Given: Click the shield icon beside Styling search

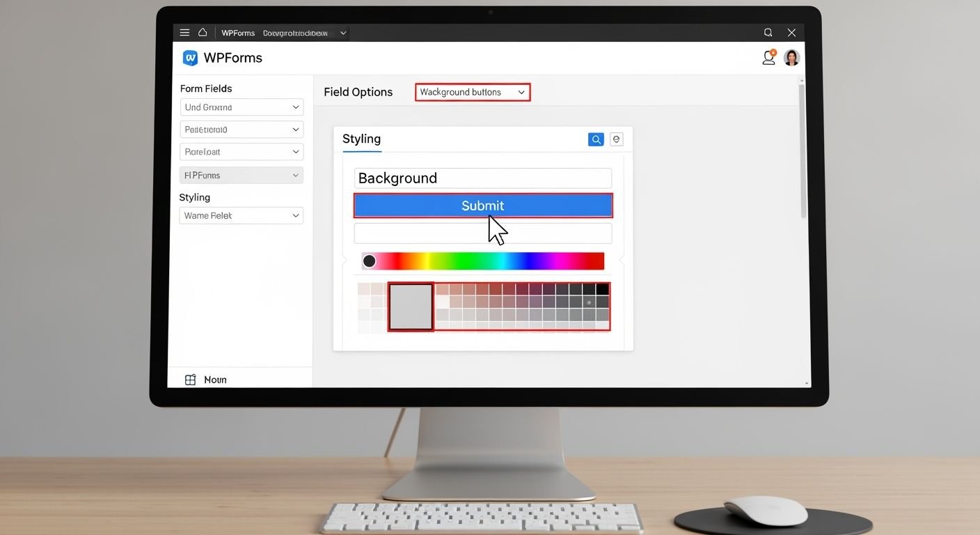Looking at the screenshot, I should (616, 139).
